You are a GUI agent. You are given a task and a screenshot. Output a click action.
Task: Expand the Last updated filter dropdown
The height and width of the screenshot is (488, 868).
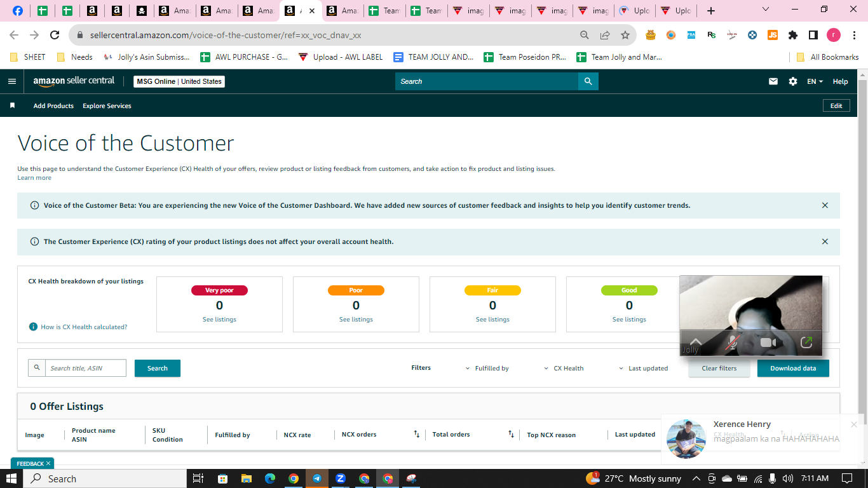(x=644, y=369)
